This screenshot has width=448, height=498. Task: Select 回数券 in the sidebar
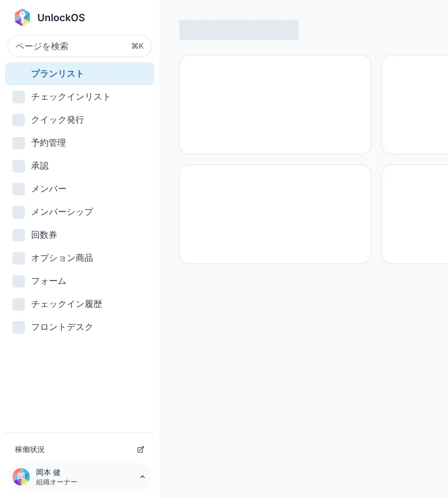click(x=80, y=235)
